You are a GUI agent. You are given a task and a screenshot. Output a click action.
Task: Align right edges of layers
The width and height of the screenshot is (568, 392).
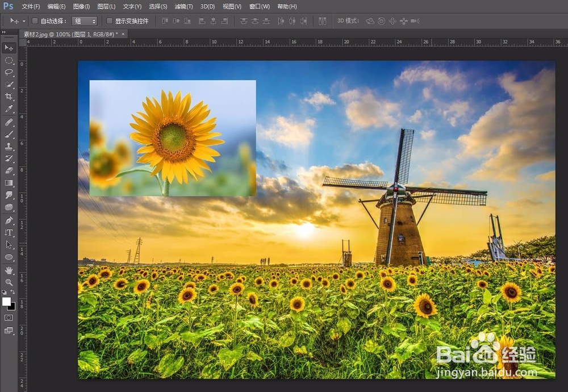coord(224,21)
